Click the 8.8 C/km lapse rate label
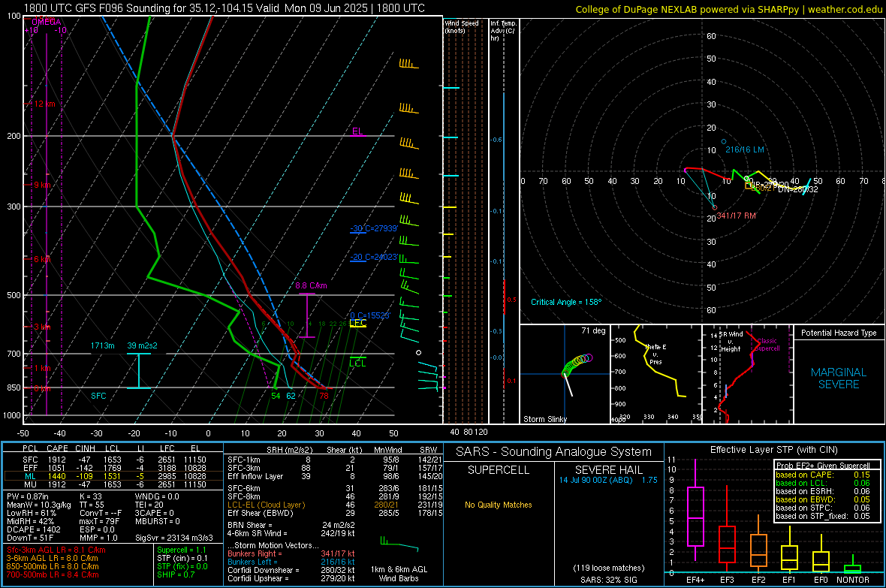The height and width of the screenshot is (588, 886). (312, 285)
